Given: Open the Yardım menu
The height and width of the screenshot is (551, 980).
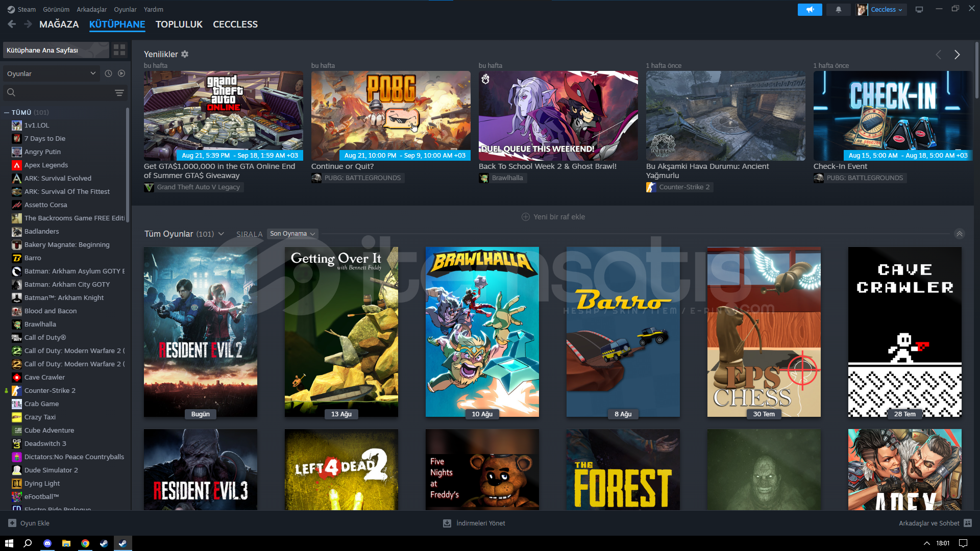Looking at the screenshot, I should click(x=154, y=9).
